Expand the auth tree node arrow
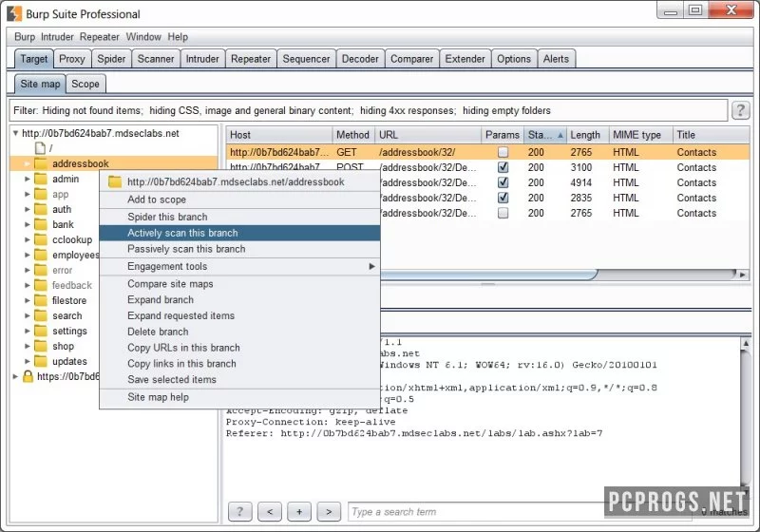Viewport: 760px width, 532px height. click(x=28, y=209)
